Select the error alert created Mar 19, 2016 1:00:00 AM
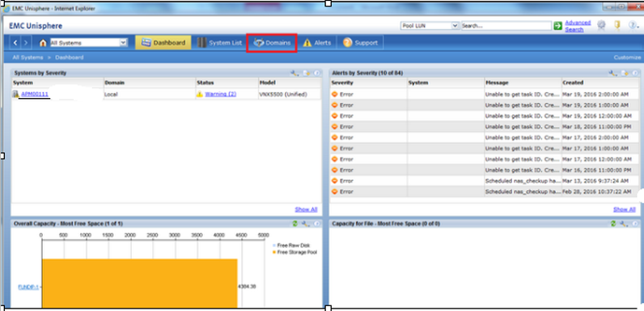 click(x=485, y=105)
